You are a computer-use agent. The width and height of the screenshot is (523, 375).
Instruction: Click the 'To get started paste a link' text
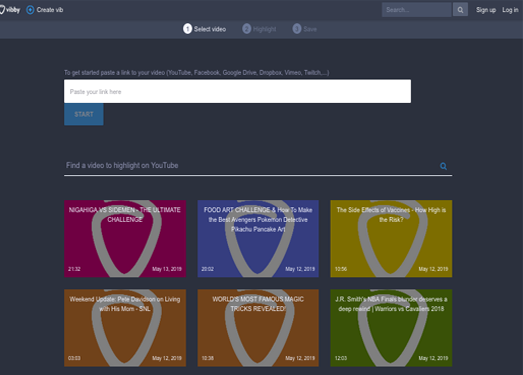coord(196,72)
